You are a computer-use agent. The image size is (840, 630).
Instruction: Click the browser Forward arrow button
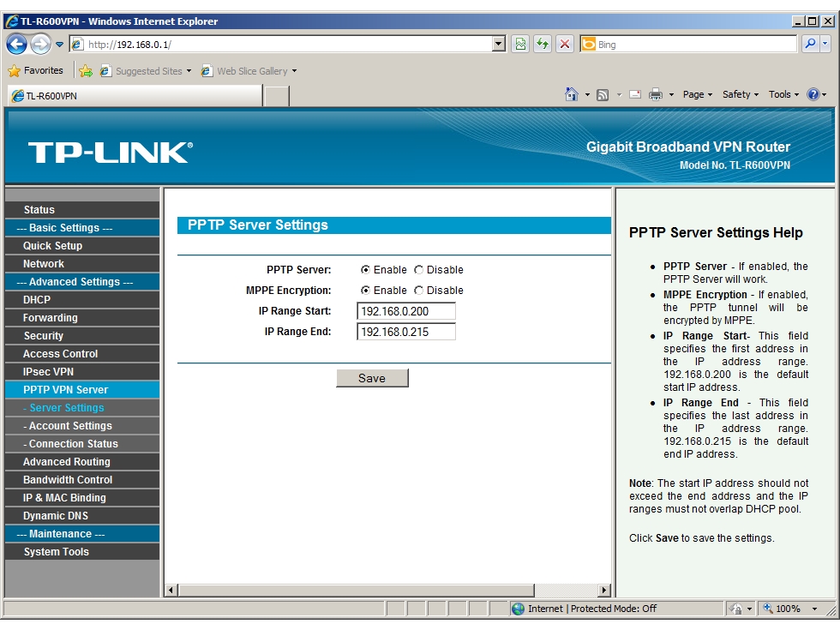41,44
